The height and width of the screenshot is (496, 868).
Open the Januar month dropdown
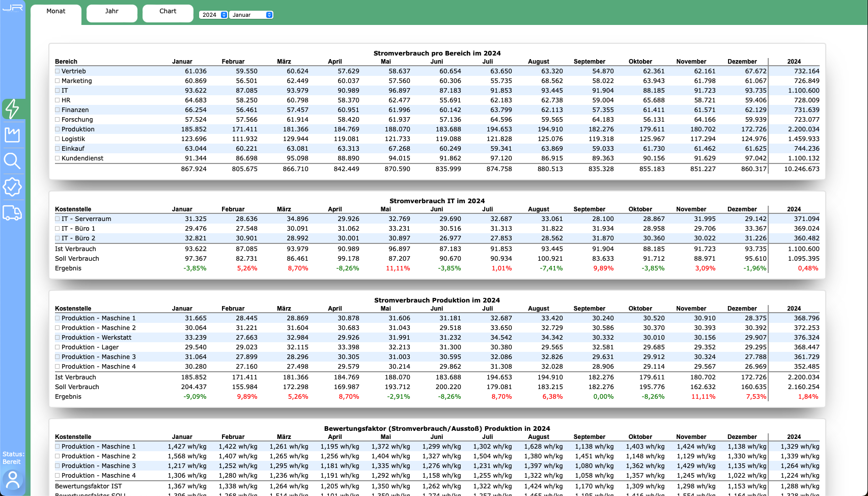pyautogui.click(x=251, y=15)
